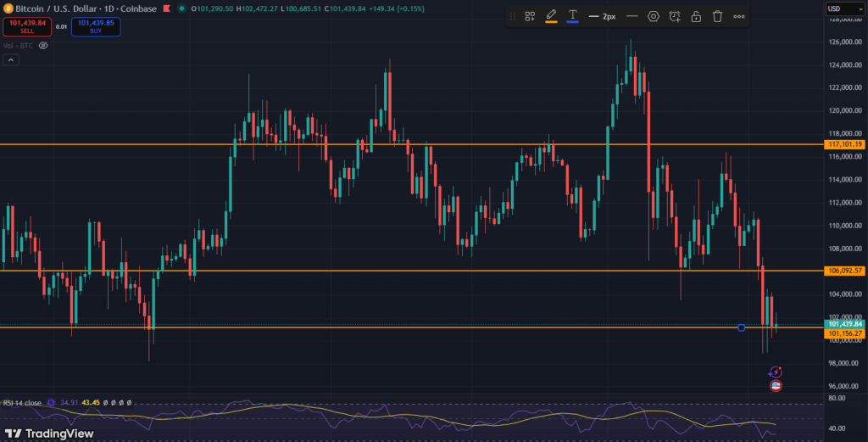Collapse the indicator legend with chevron
The height and width of the screenshot is (442, 868).
point(11,60)
